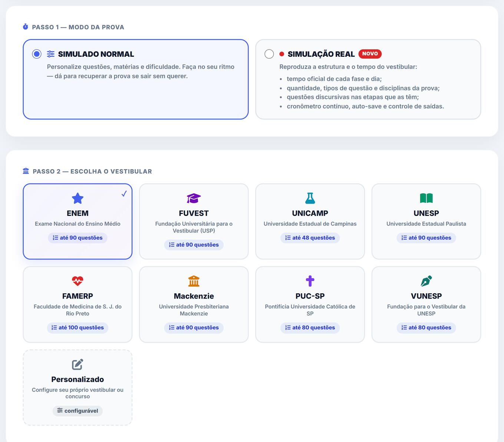The width and height of the screenshot is (504, 442).
Task: Click the red dot beside Simulação Real
Action: coord(282,54)
